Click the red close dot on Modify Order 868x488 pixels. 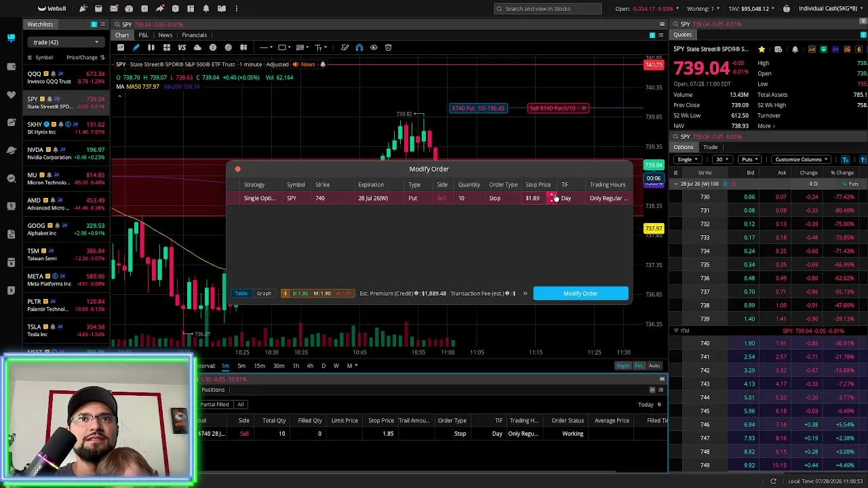pyautogui.click(x=237, y=169)
